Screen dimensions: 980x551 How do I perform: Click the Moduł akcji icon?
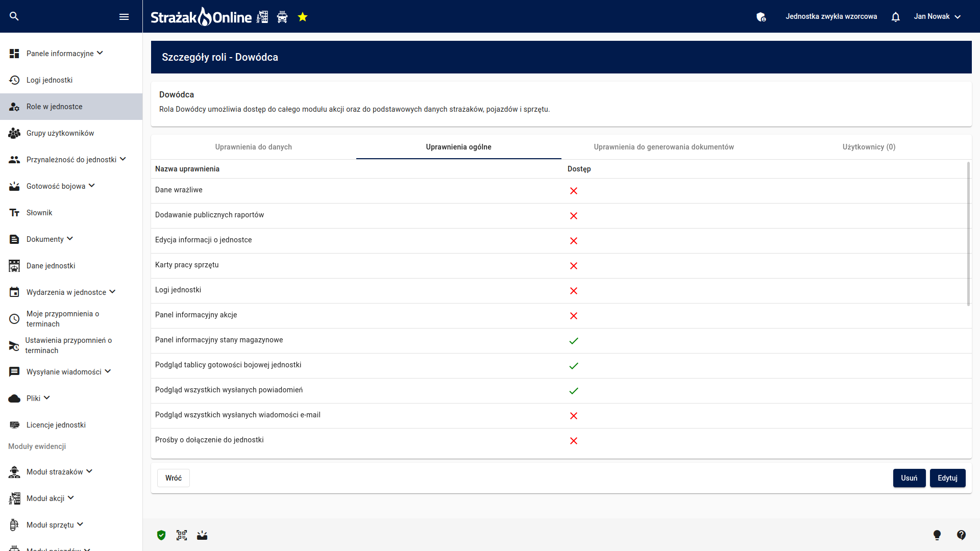pyautogui.click(x=14, y=498)
